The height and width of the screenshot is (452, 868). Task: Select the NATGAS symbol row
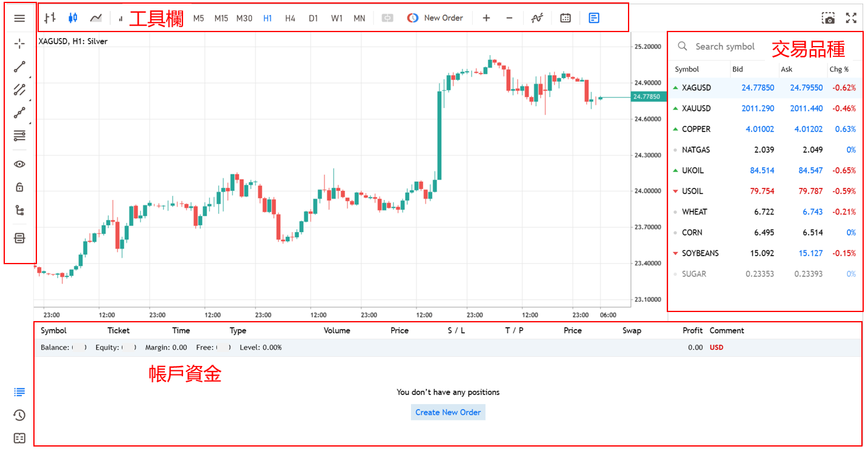pos(765,150)
